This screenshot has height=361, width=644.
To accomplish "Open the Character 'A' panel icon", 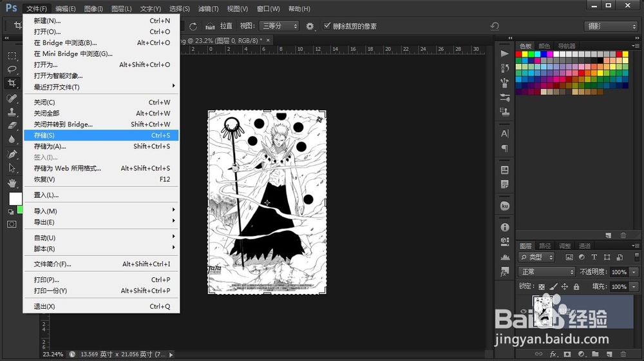I will point(505,133).
